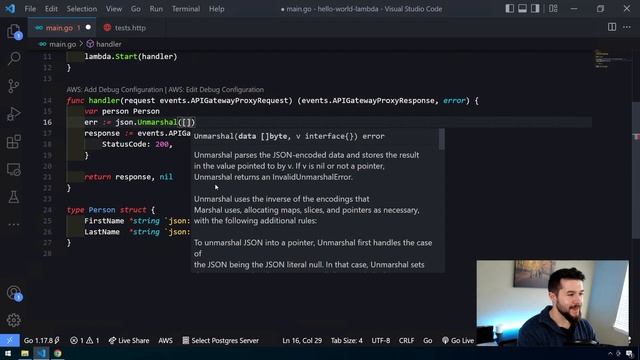640x360 pixels.
Task: Click unsaved dot on main.go tab
Action: click(x=88, y=27)
